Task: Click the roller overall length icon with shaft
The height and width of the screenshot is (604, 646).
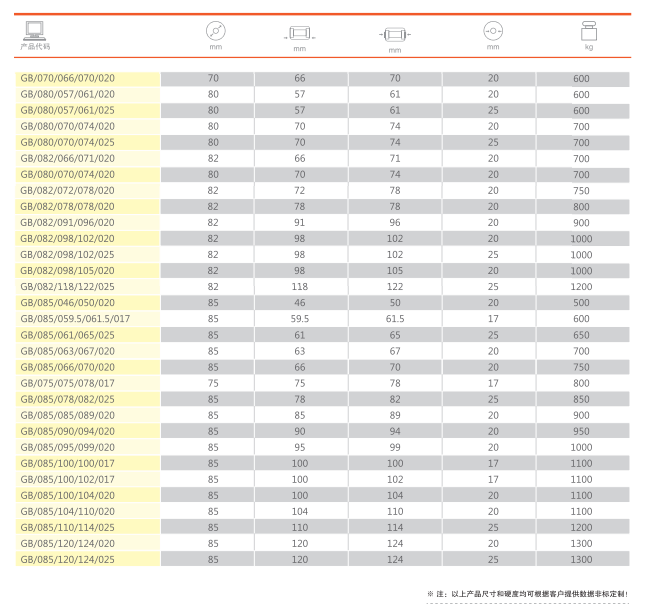Action: click(394, 32)
